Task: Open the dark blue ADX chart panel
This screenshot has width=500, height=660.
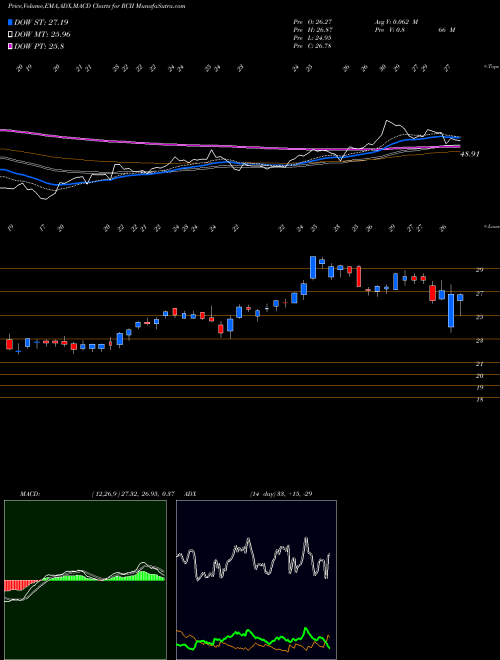Action: 256,580
